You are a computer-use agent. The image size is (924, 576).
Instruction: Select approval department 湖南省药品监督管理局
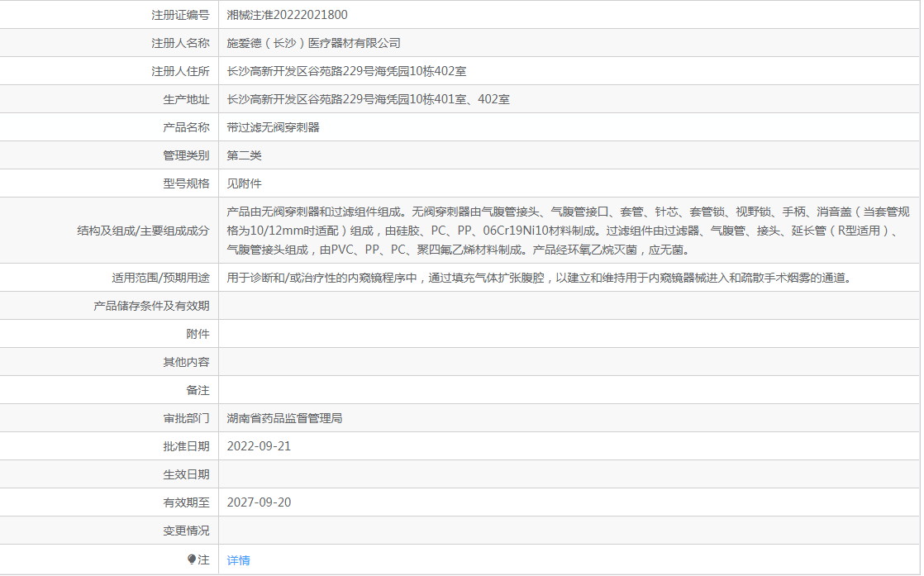click(x=284, y=418)
